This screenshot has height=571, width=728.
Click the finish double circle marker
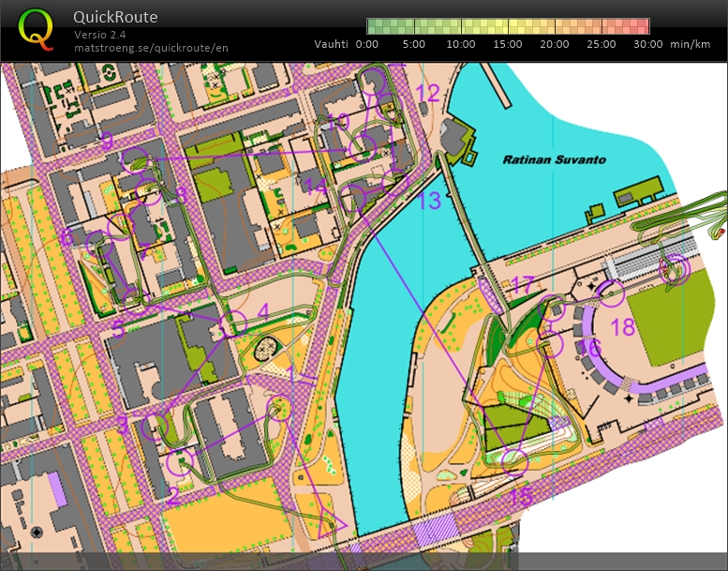click(x=674, y=270)
